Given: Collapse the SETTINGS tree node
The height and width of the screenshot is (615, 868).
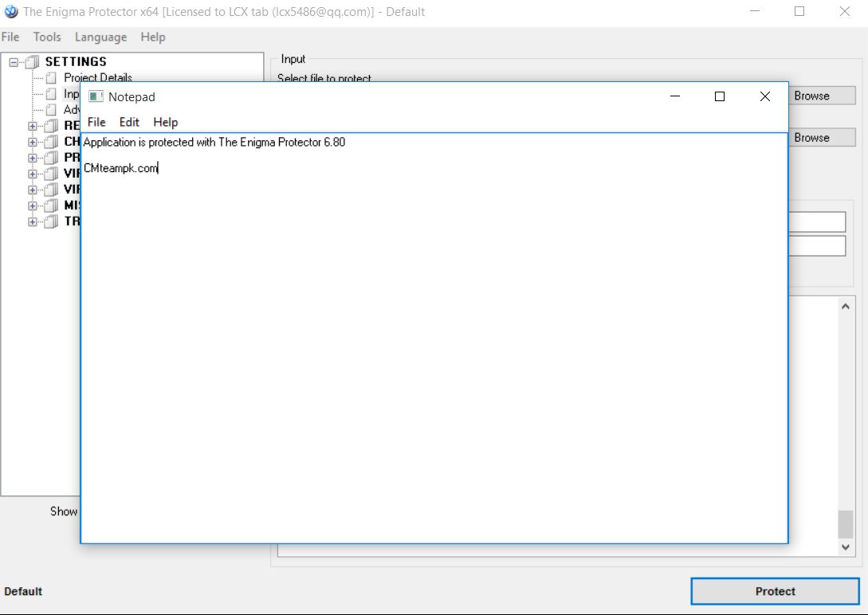Looking at the screenshot, I should click(x=14, y=62).
